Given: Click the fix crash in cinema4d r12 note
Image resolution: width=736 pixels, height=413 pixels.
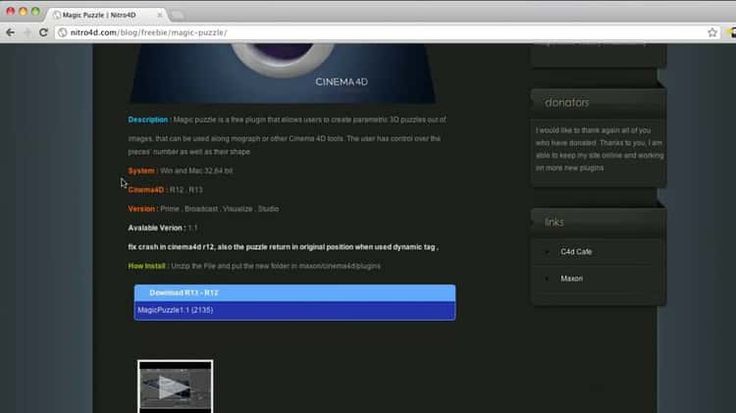Looking at the screenshot, I should tap(283, 247).
